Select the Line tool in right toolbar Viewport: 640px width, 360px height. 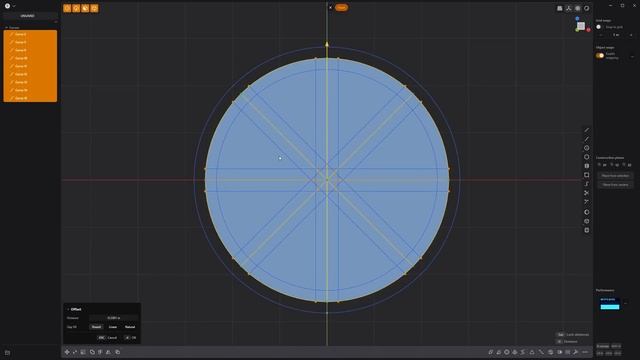pos(587,130)
